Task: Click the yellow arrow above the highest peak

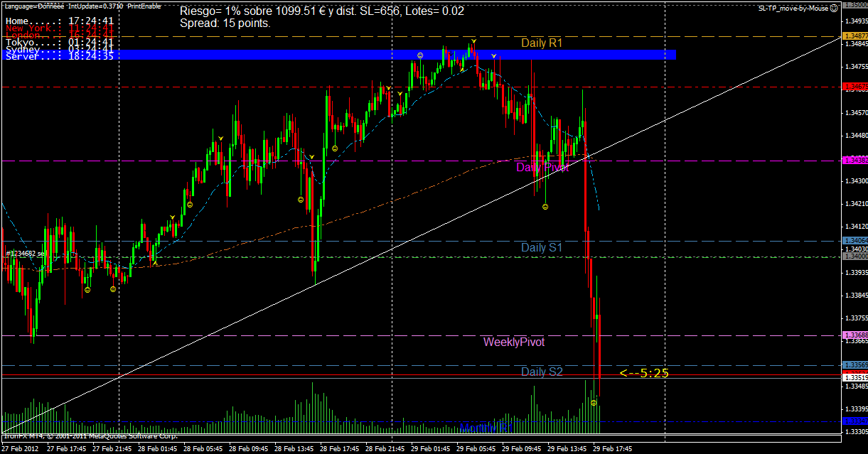Action: tap(472, 40)
